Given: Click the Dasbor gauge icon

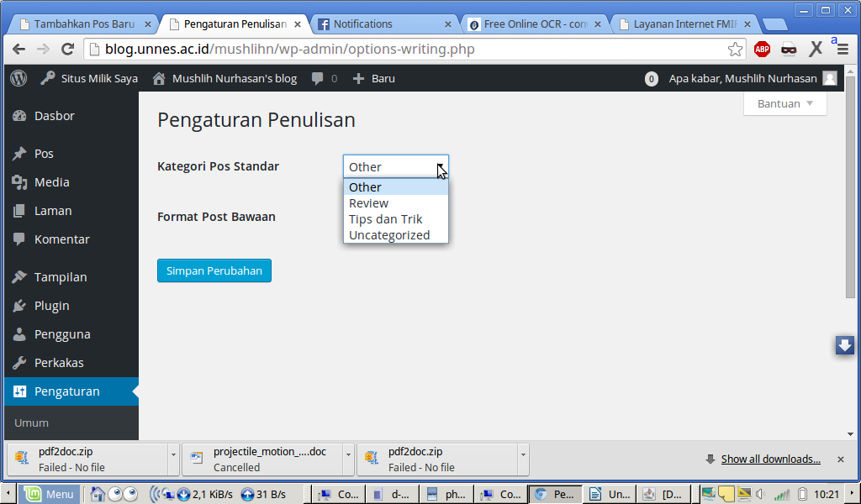Looking at the screenshot, I should coord(19,116).
